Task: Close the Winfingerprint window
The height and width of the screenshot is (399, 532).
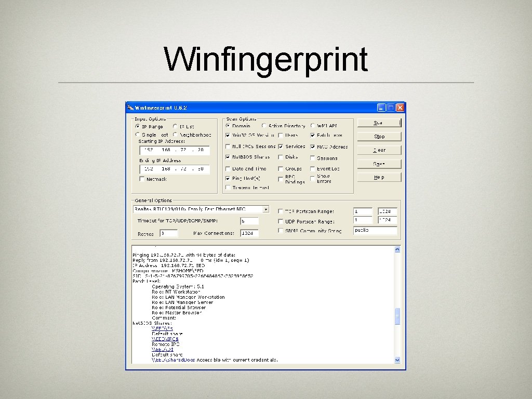Action: (x=401, y=108)
